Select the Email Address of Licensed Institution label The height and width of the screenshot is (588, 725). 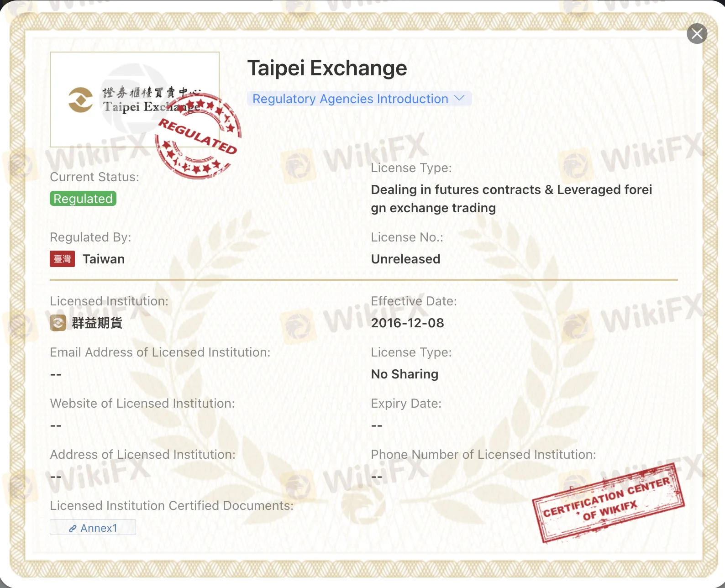[160, 352]
